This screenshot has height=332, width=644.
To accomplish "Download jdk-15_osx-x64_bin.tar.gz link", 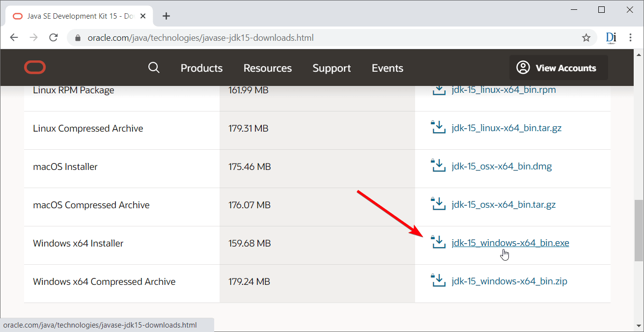I will click(504, 205).
